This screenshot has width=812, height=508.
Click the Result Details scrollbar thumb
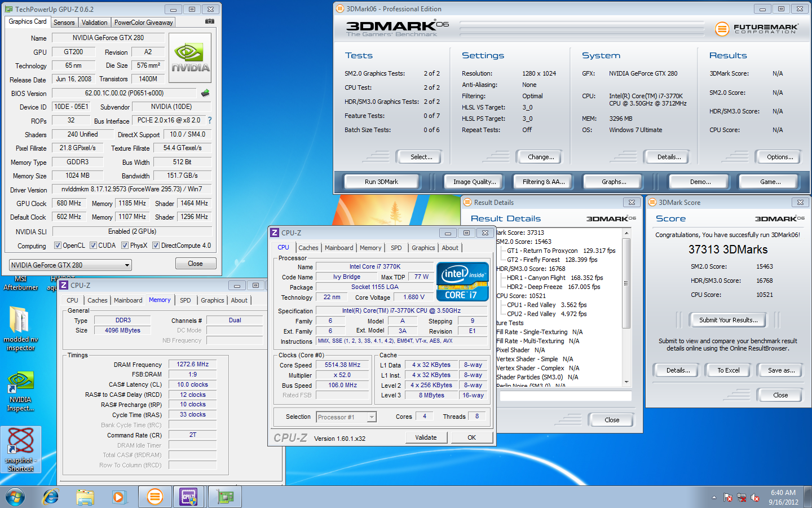click(x=626, y=282)
